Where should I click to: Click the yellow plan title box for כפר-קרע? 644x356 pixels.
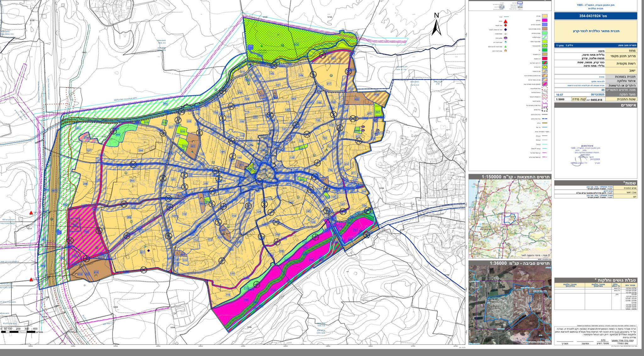click(596, 31)
